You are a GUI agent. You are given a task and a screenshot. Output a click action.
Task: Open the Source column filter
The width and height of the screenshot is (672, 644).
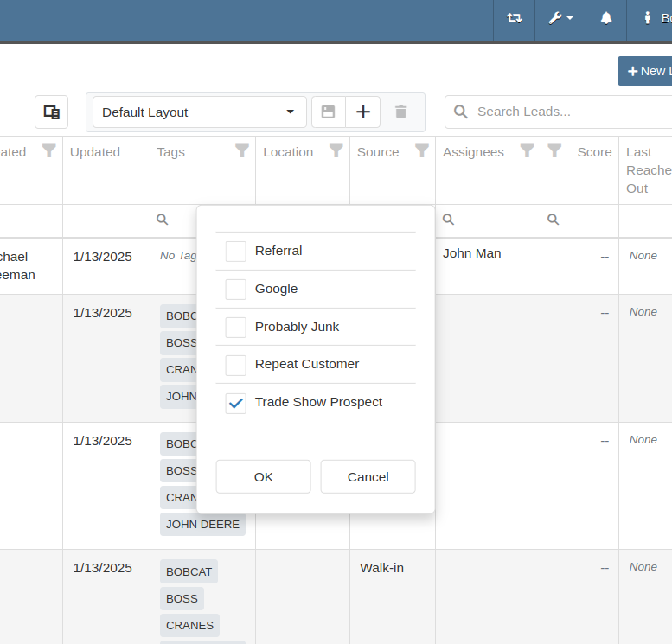tap(422, 150)
